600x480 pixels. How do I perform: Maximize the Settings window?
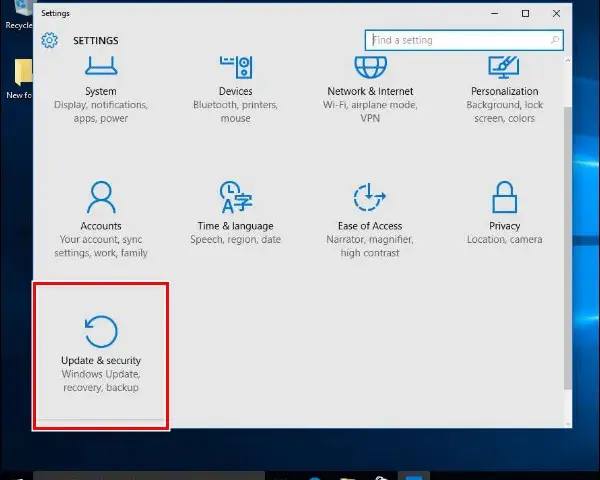525,13
